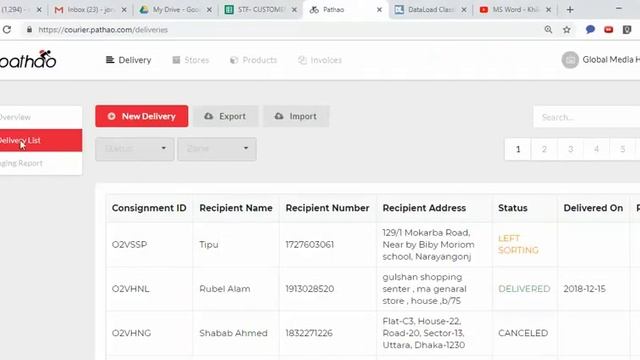
Task: Bookmark this page with the star icon
Action: (x=567, y=29)
